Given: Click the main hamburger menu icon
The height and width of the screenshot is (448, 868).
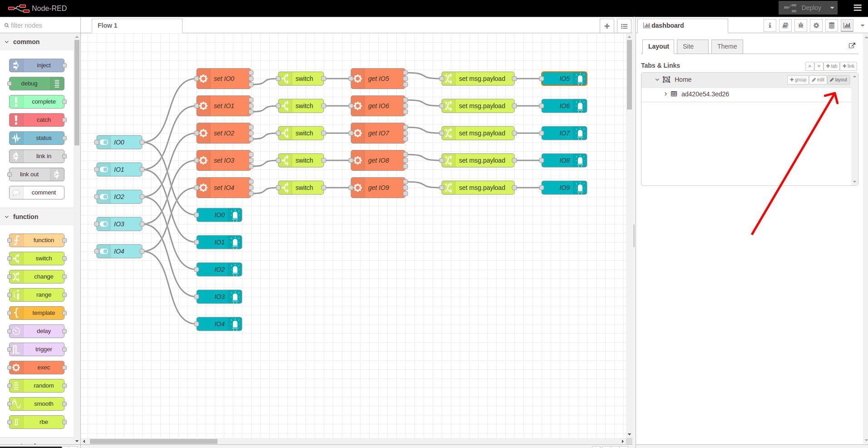Looking at the screenshot, I should coord(857,8).
